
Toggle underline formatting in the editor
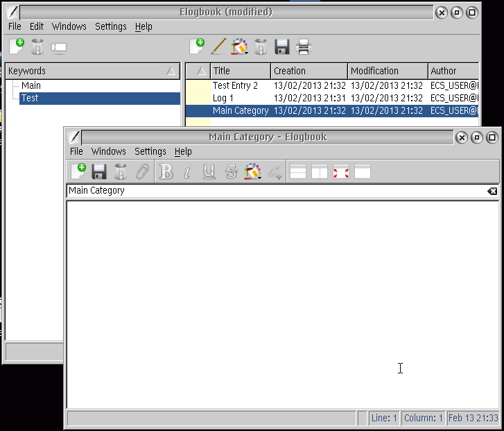click(209, 171)
